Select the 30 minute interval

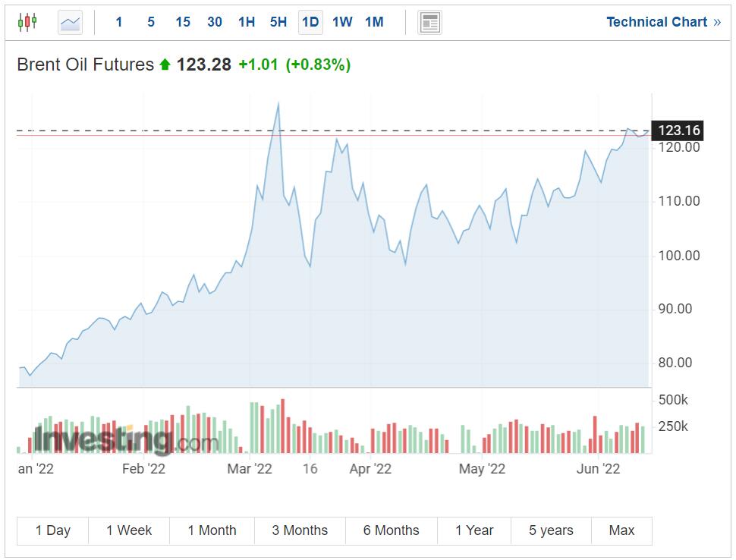[x=215, y=22]
